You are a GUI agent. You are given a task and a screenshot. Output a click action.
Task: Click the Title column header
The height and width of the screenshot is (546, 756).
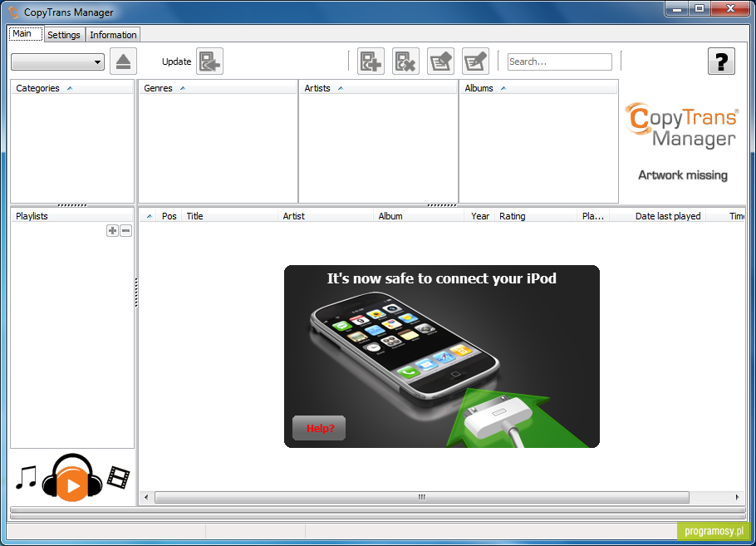point(230,216)
